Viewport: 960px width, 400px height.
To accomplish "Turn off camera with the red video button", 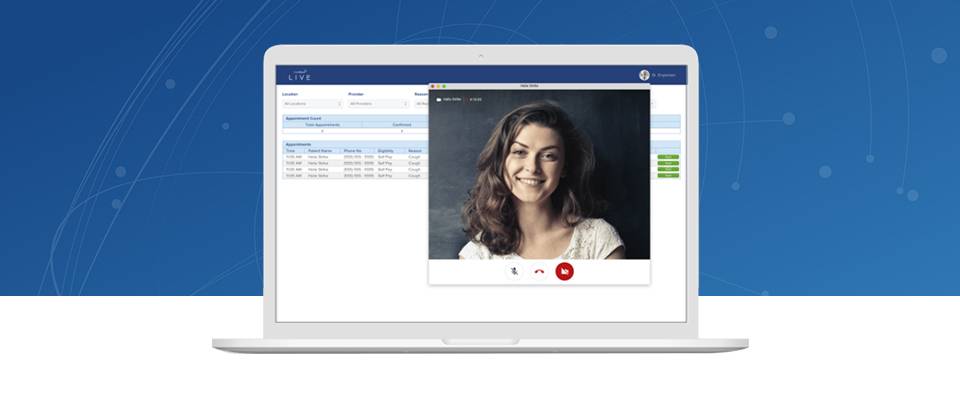I will click(564, 271).
